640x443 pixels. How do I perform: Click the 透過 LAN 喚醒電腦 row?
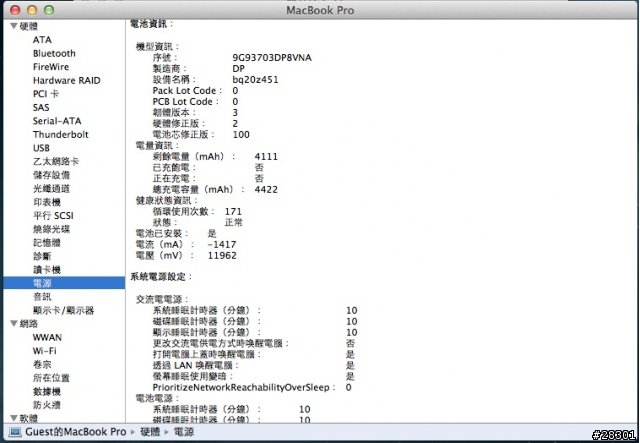click(253, 365)
